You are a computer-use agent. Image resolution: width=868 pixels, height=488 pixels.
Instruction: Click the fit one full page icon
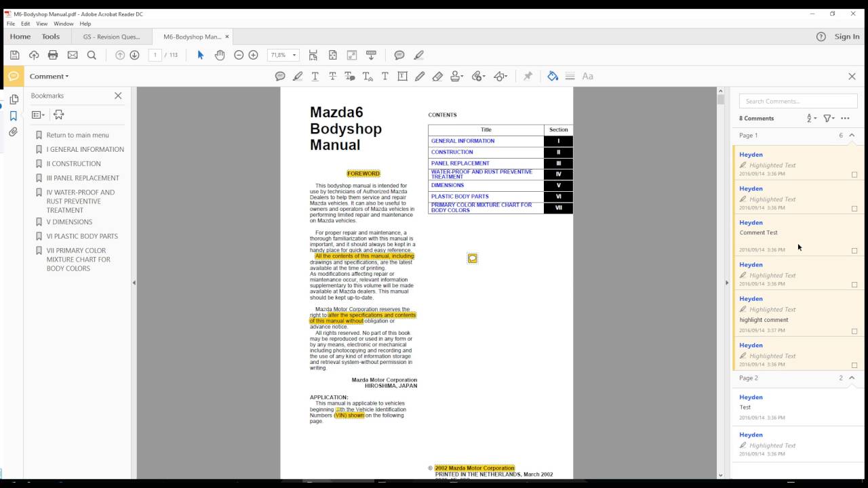pyautogui.click(x=332, y=55)
